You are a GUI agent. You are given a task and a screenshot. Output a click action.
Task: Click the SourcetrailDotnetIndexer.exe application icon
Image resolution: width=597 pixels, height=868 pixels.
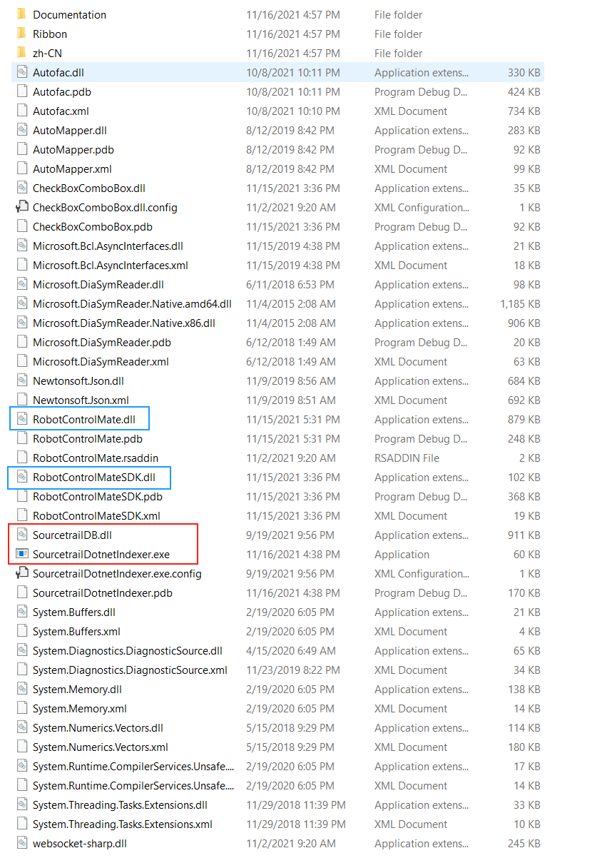[22, 554]
